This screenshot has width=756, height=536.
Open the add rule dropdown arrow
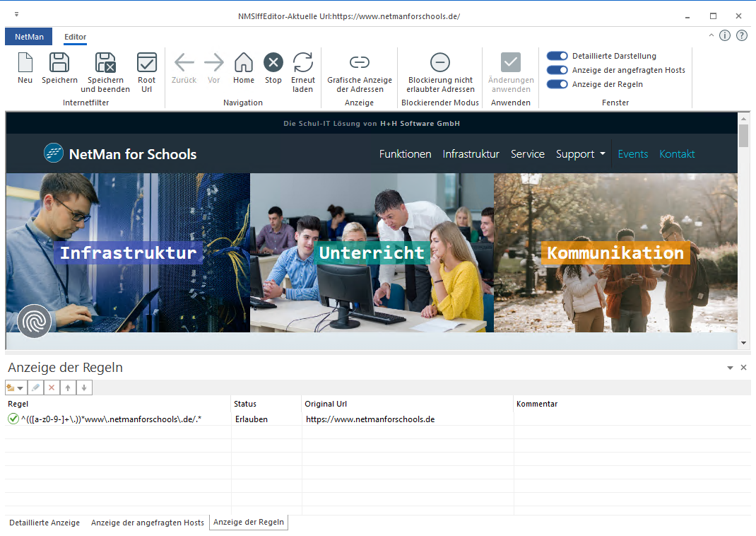pyautogui.click(x=20, y=388)
